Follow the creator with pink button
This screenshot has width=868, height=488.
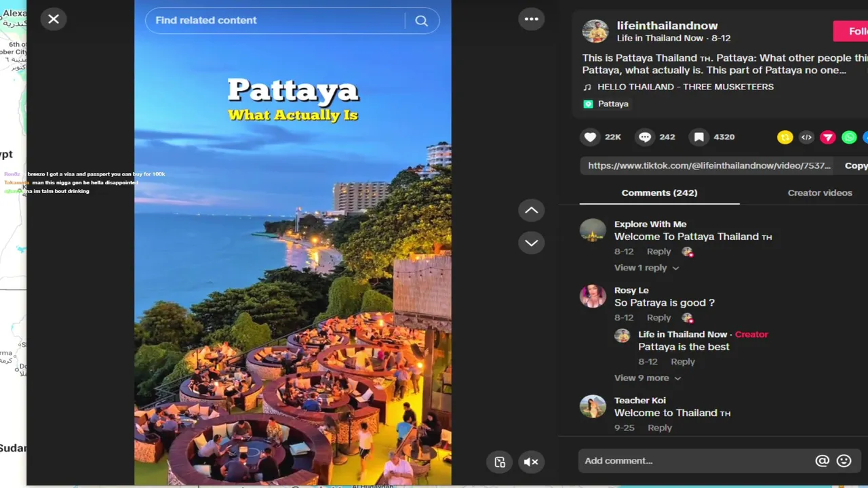coord(850,31)
